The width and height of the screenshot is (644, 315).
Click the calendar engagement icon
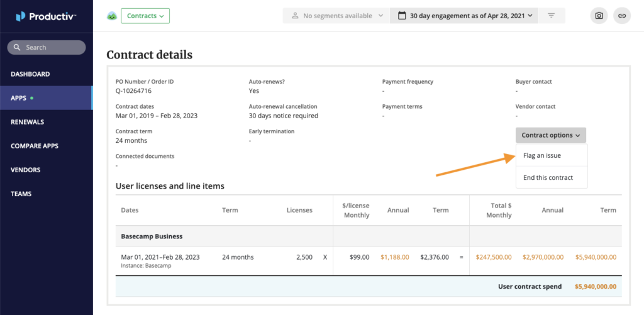coord(401,16)
